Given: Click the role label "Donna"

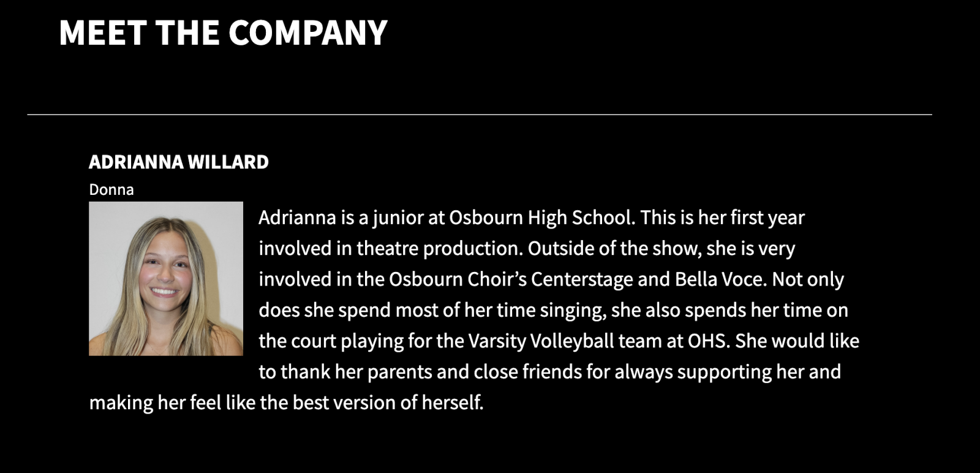Looking at the screenshot, I should coord(111,189).
